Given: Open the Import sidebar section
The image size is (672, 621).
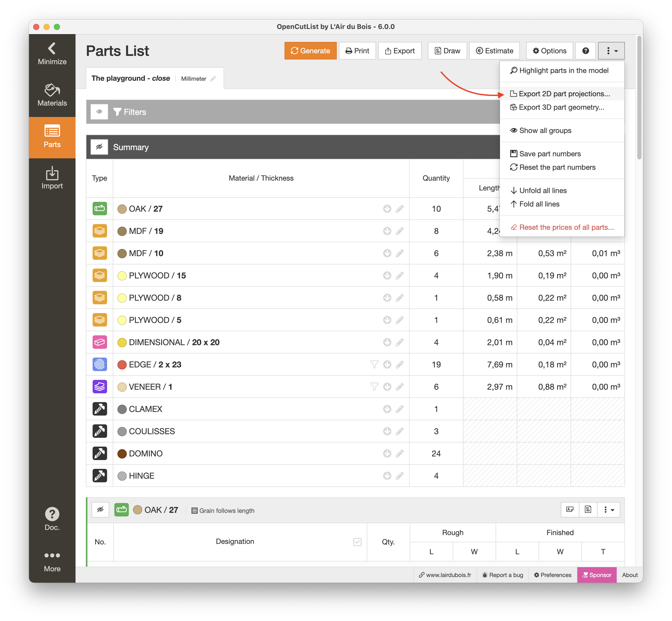Looking at the screenshot, I should (x=52, y=178).
